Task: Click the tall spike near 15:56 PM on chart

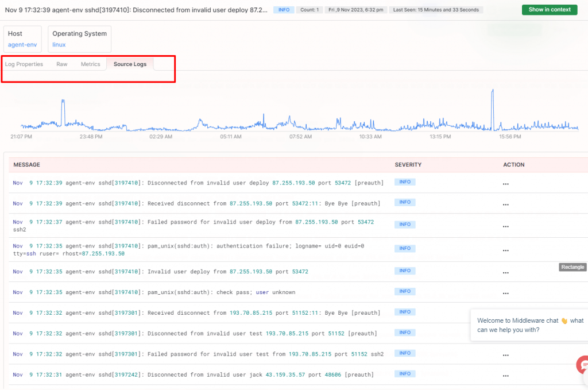Action: coord(493,109)
